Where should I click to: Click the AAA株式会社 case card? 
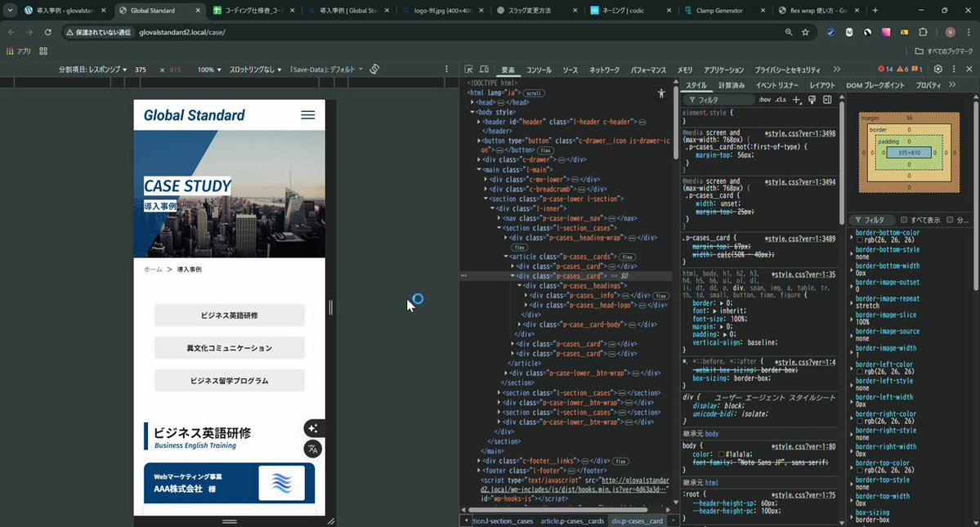[230, 483]
